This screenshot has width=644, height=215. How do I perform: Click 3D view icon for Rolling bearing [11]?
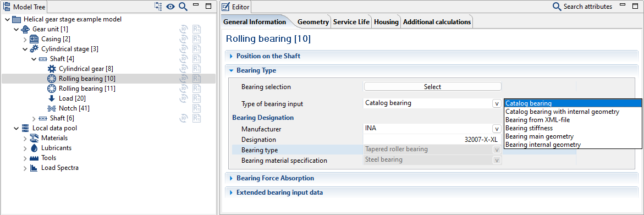coord(184,88)
